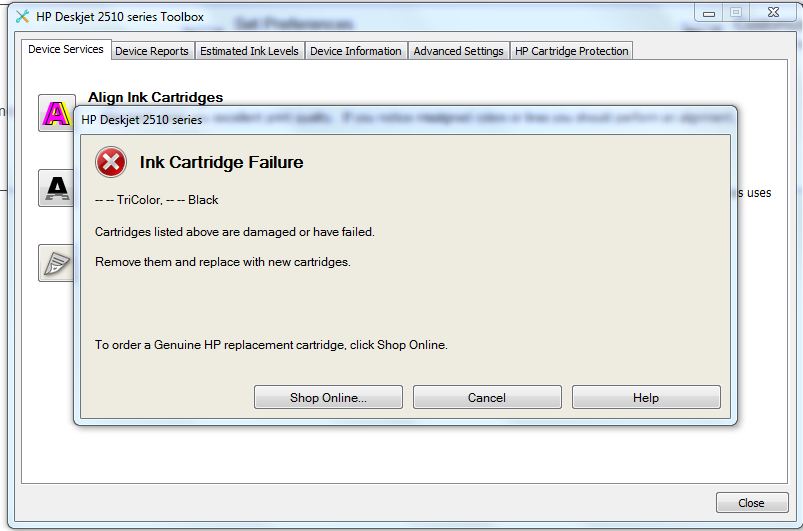Minimize the Toolbox window
Image resolution: width=803 pixels, height=531 pixels.
click(709, 13)
